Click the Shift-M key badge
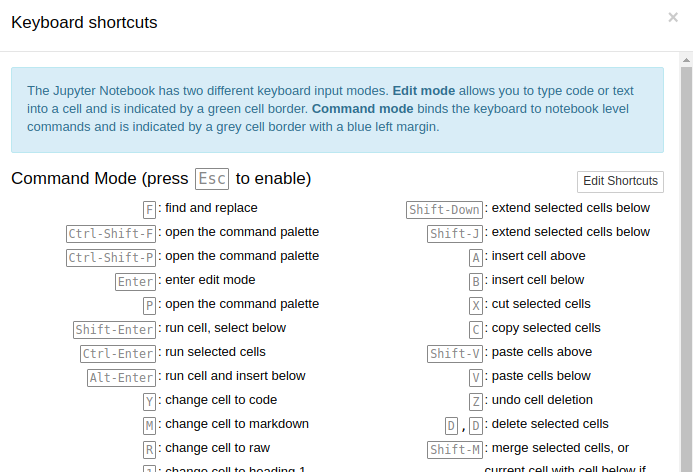 (455, 449)
